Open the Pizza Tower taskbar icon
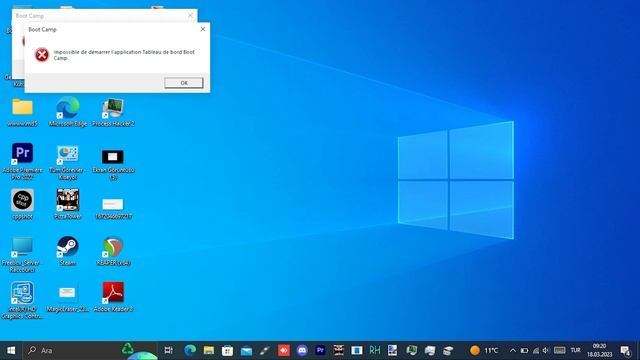 point(338,350)
